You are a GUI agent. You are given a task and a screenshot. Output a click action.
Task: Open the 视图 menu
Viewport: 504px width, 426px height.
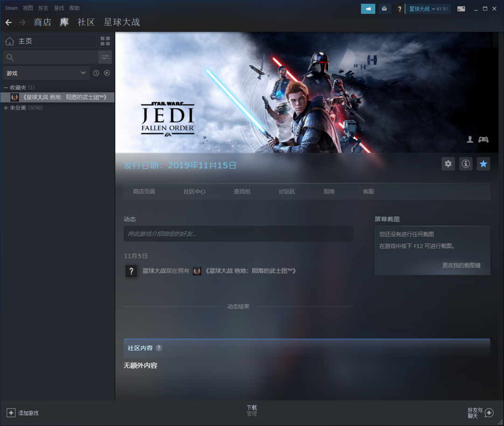tap(28, 8)
